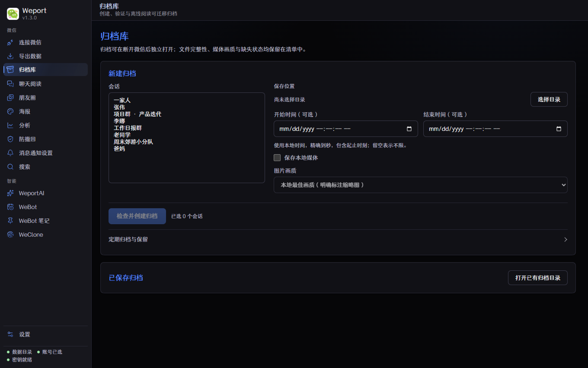Click the 选择目录 button
The image size is (588, 368).
click(x=549, y=99)
